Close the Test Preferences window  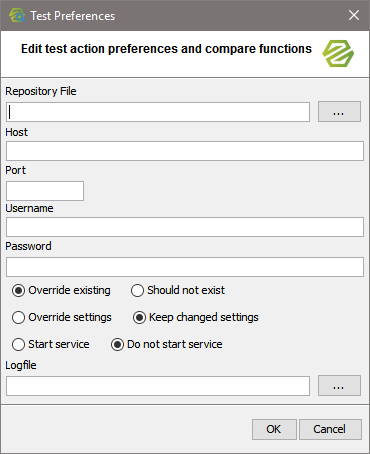tap(354, 15)
